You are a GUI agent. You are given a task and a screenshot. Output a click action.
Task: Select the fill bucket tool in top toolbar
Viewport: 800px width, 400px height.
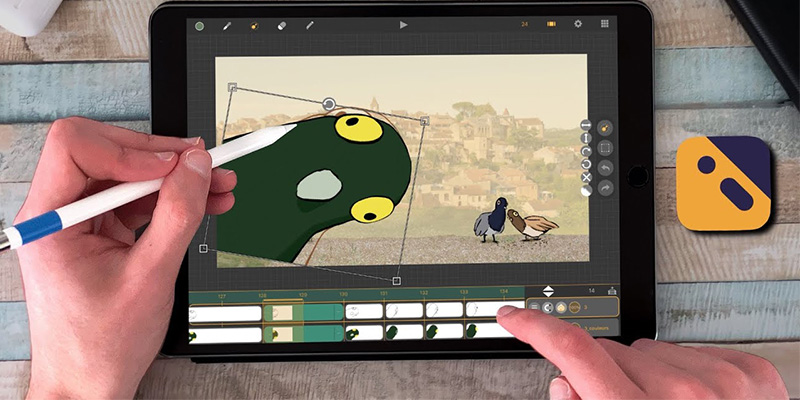pos(254,26)
